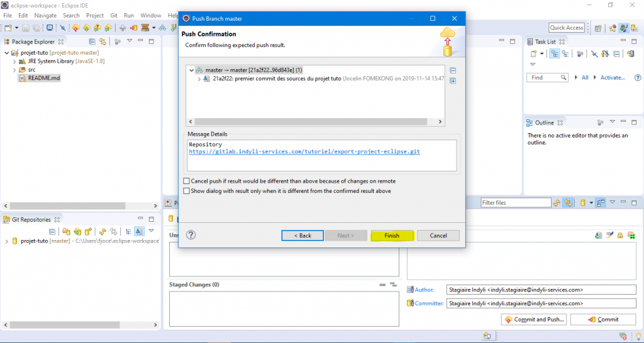Enable Show dialog only when different checkbox

point(186,191)
